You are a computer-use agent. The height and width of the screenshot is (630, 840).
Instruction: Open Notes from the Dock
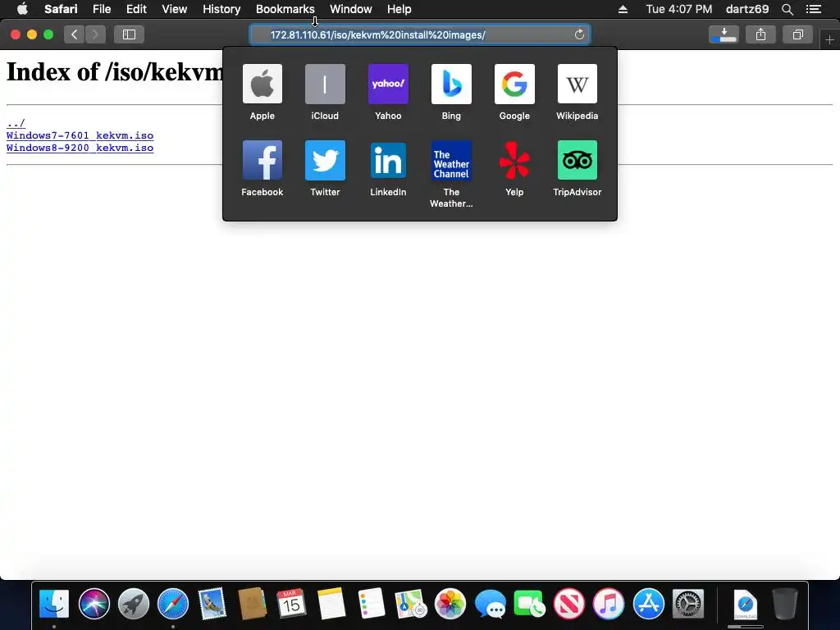pos(331,604)
